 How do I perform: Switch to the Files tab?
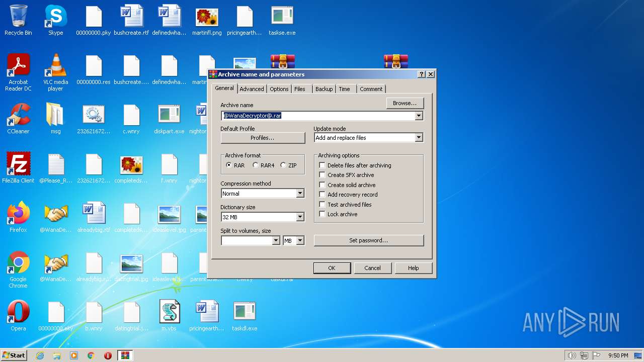pyautogui.click(x=300, y=89)
